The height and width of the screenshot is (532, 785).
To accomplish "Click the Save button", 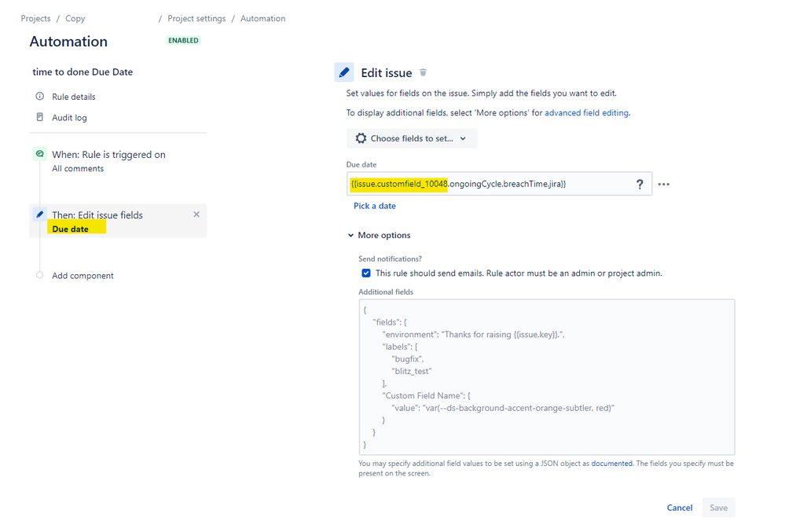I will 718,508.
